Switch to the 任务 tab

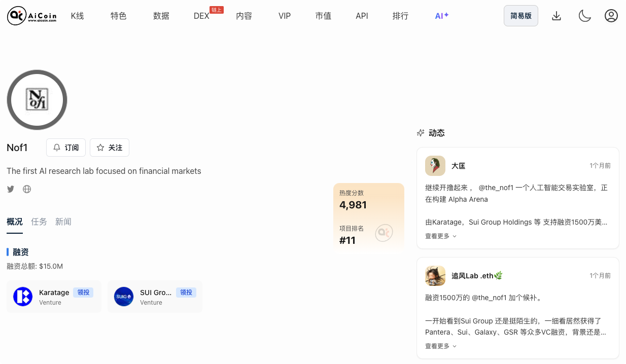click(39, 222)
